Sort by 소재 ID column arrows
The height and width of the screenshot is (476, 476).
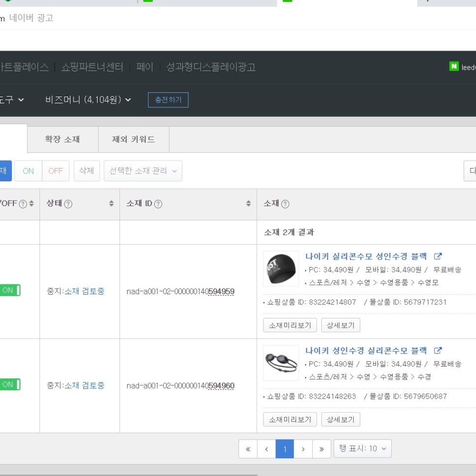click(248, 204)
